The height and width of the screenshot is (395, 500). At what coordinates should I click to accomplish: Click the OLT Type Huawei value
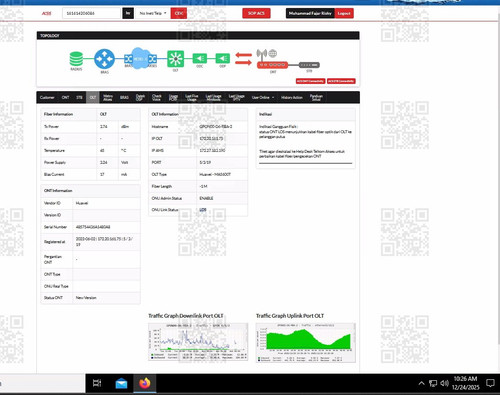click(215, 174)
